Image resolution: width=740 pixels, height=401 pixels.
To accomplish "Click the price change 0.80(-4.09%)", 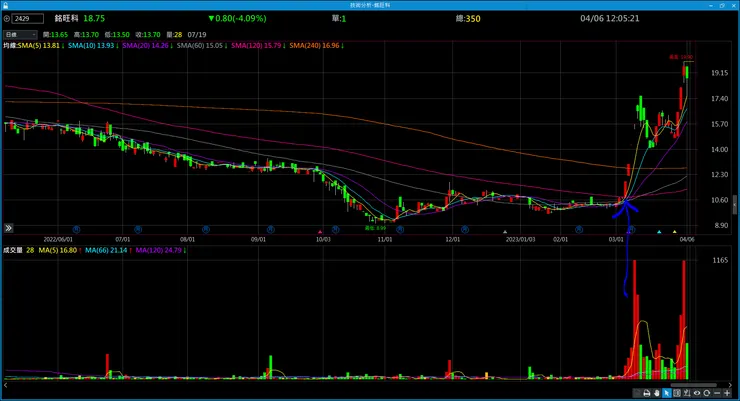I will 237,18.
